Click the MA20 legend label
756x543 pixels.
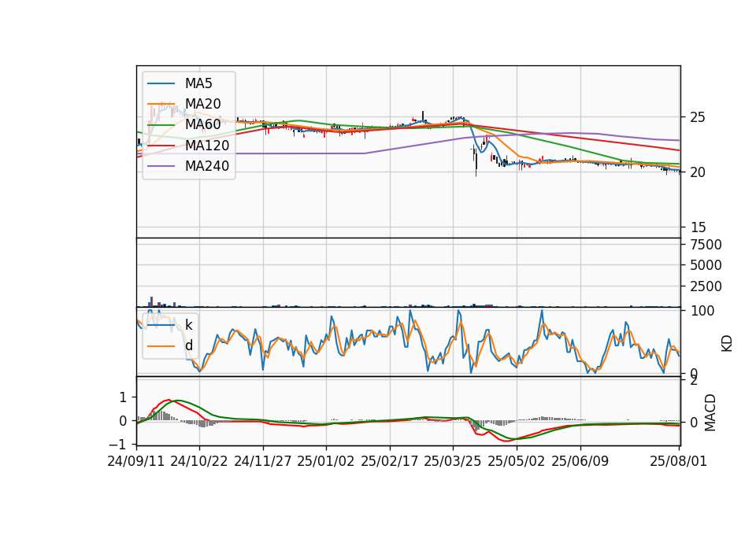click(202, 104)
